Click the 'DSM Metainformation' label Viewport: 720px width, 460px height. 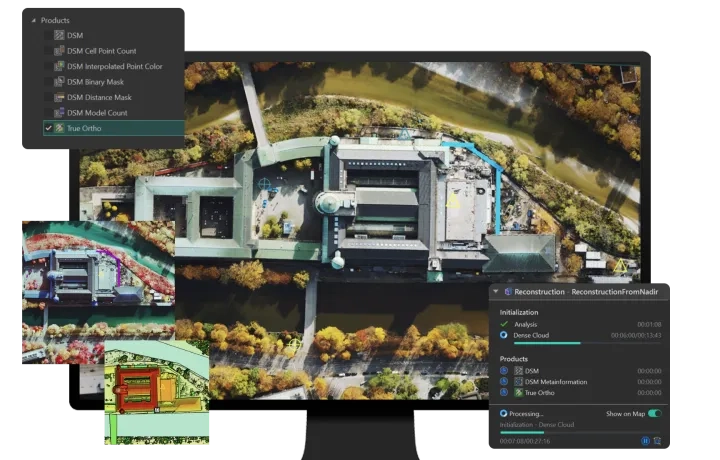pyautogui.click(x=556, y=382)
